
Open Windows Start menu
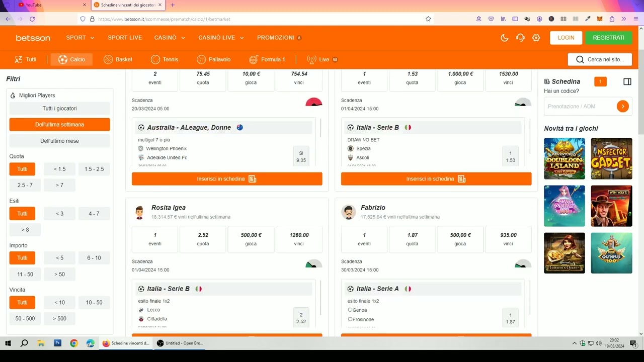pyautogui.click(x=8, y=343)
